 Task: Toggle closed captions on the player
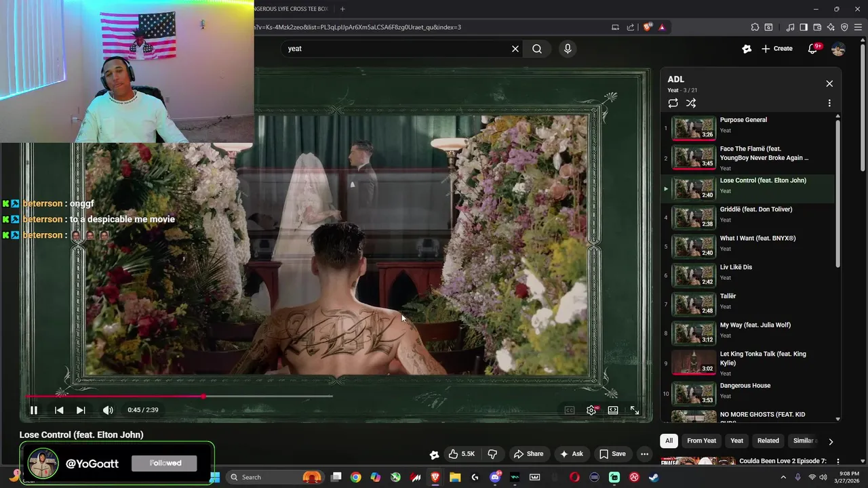[570, 410]
